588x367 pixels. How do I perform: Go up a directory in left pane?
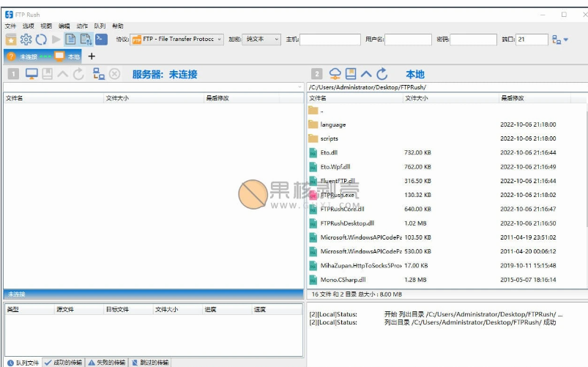[63, 74]
